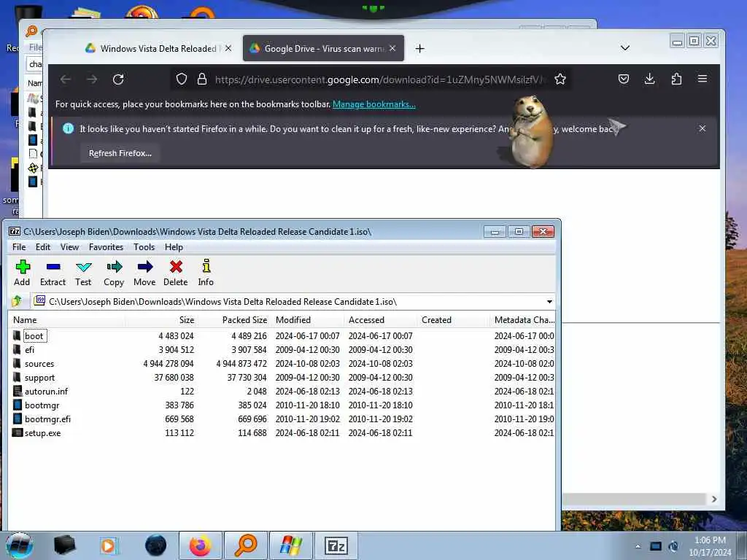Screen dimensions: 747x560
Task: Switch to 7-Zip taskbar button
Action: coord(336,545)
